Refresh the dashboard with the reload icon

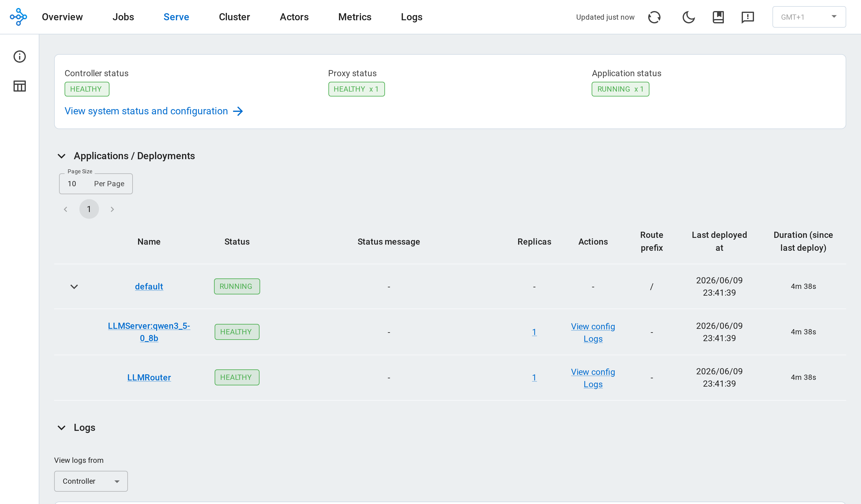[x=654, y=17]
